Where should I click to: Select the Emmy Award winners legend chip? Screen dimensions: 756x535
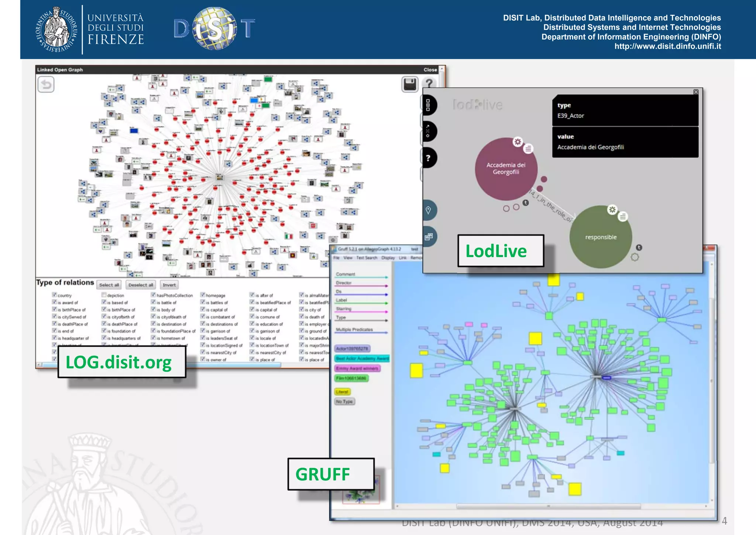click(x=357, y=368)
